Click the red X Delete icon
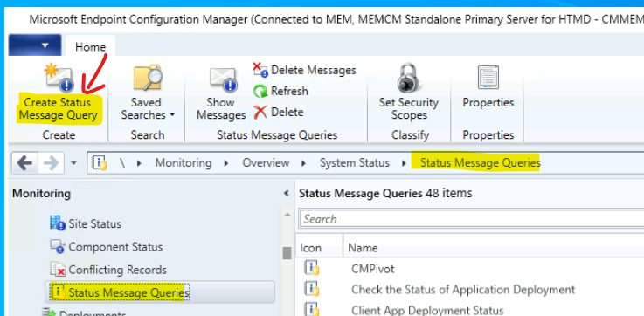The width and height of the screenshot is (644, 316). pos(260,112)
